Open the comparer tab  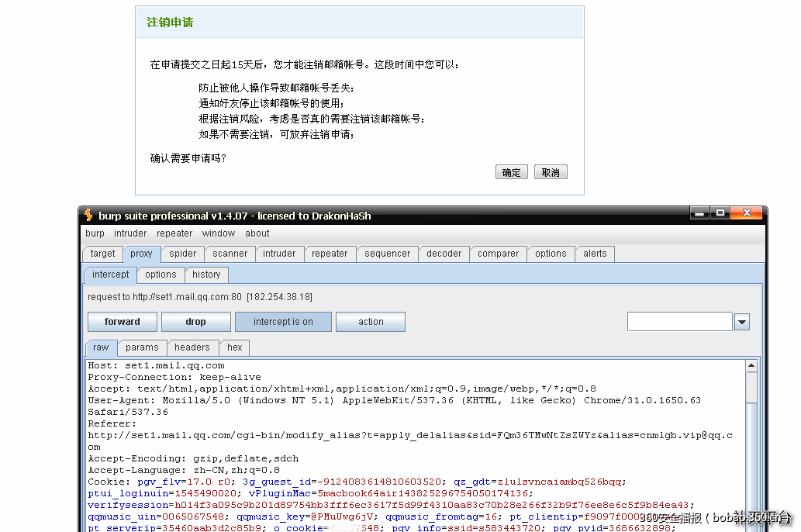498,254
